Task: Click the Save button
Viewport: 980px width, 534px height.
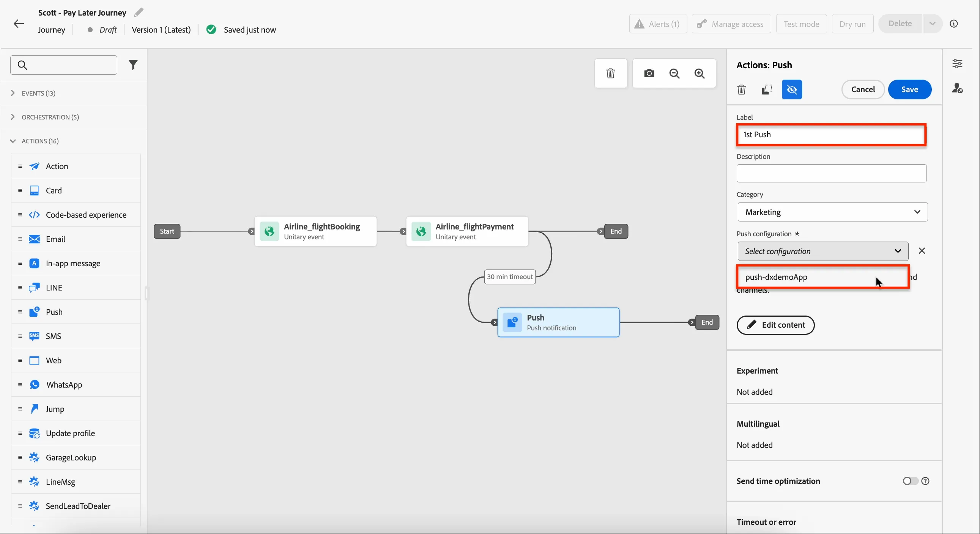Action: tap(909, 90)
